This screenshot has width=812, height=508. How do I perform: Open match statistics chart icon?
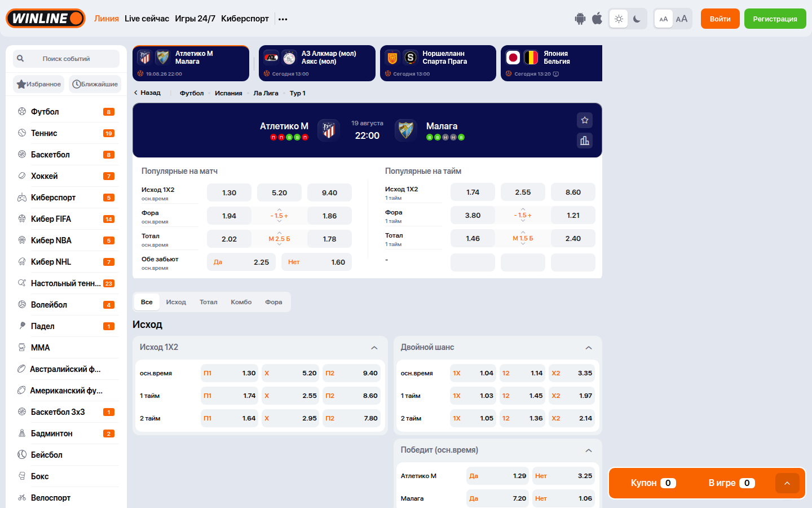click(585, 141)
